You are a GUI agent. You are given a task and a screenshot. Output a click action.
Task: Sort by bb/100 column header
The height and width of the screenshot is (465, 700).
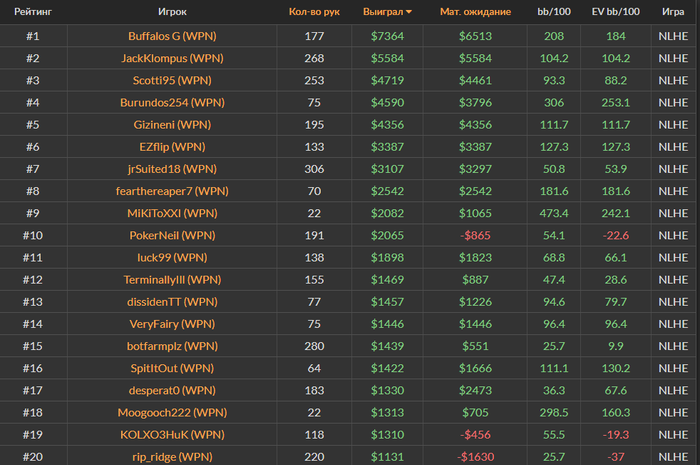pyautogui.click(x=554, y=12)
